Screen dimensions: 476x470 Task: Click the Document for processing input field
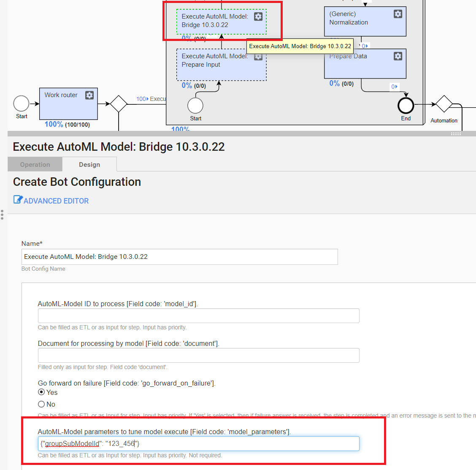198,355
